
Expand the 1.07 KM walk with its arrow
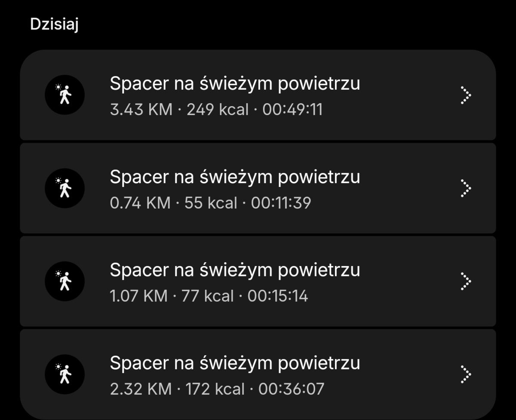tap(465, 281)
